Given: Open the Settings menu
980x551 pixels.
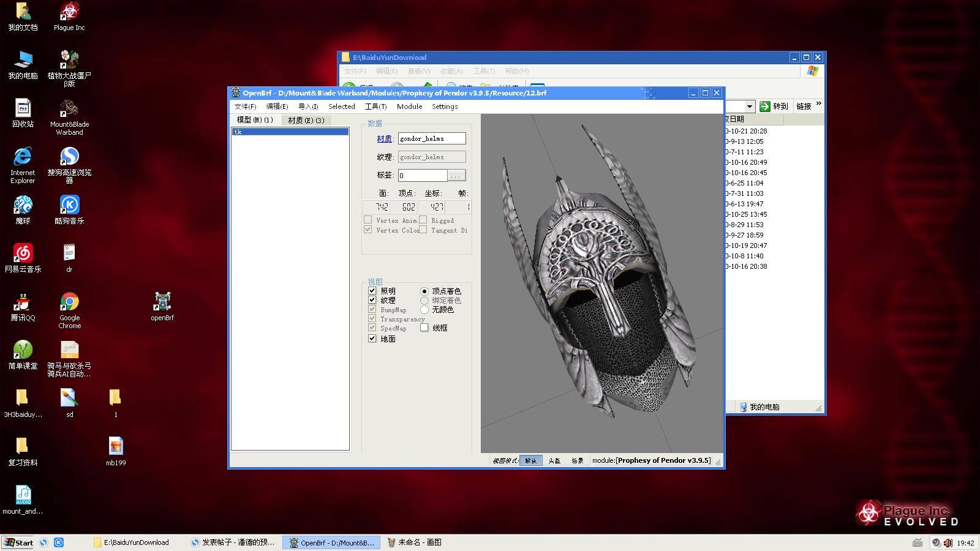Looking at the screenshot, I should 445,107.
